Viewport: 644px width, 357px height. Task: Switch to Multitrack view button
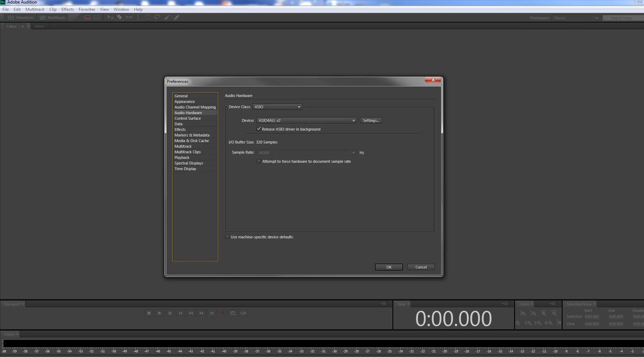[x=53, y=17]
